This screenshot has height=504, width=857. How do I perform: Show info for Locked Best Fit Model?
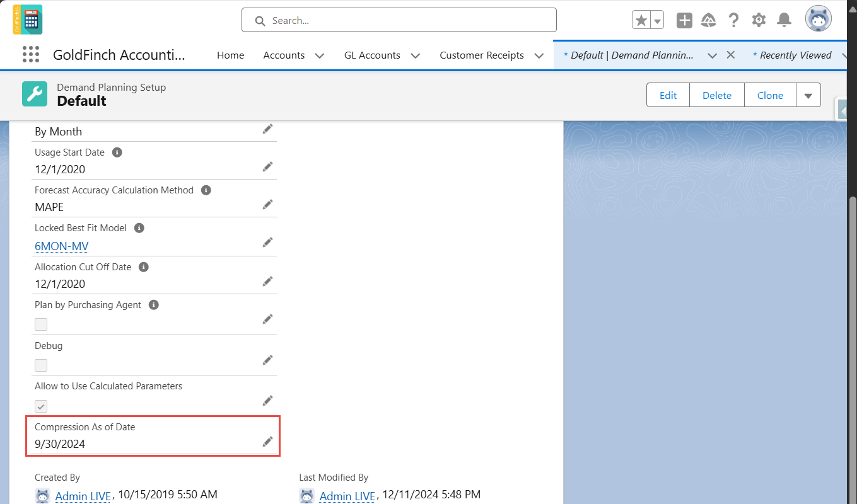tap(139, 227)
